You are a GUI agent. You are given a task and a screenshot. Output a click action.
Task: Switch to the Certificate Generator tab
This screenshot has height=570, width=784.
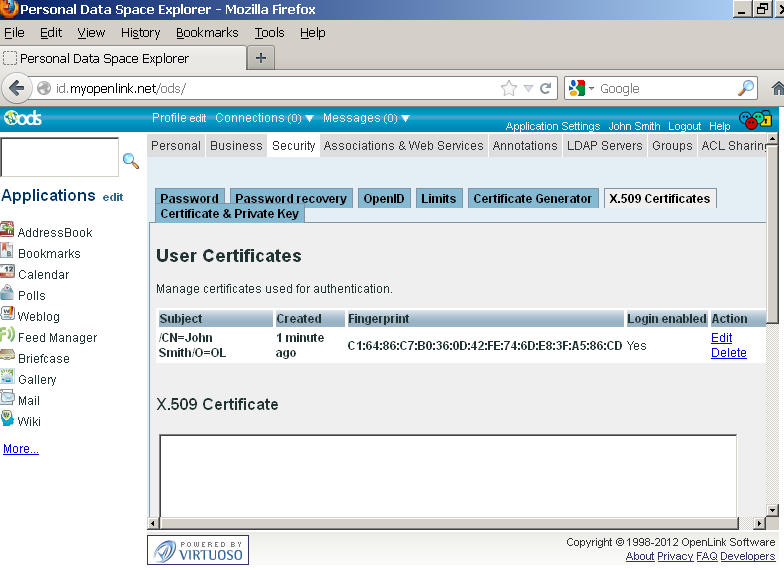tap(532, 198)
